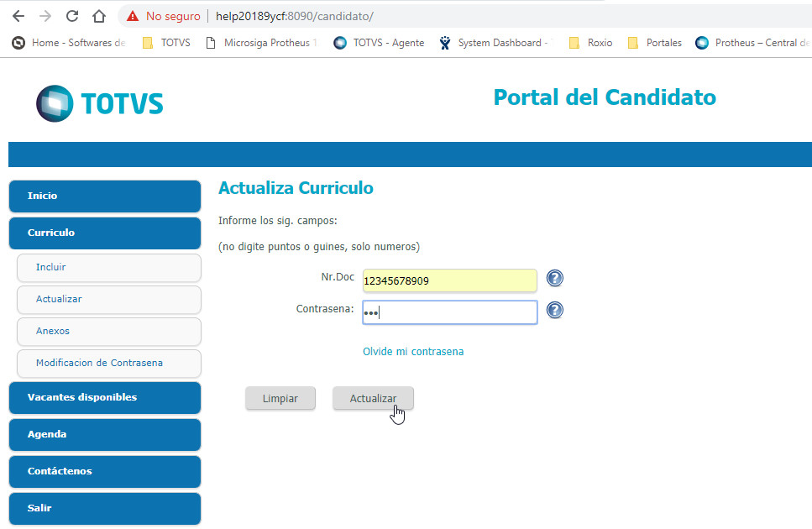Submit with the Actualizar button

coord(373,398)
